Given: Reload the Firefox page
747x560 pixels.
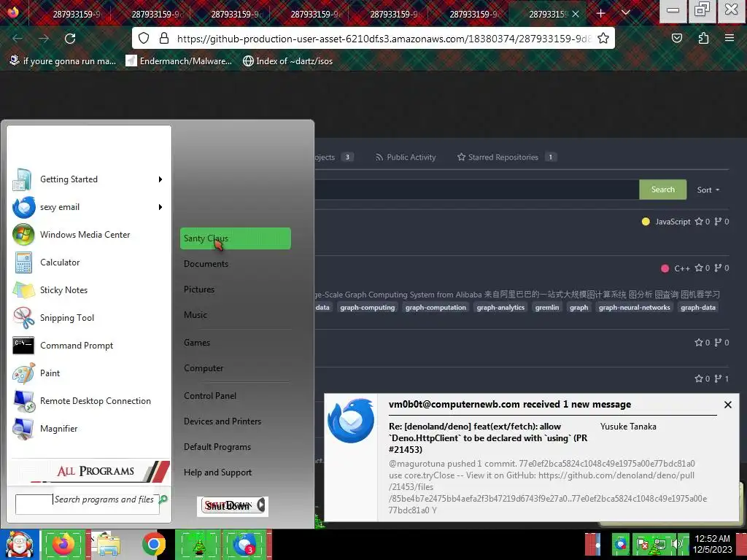Looking at the screenshot, I should 70,39.
